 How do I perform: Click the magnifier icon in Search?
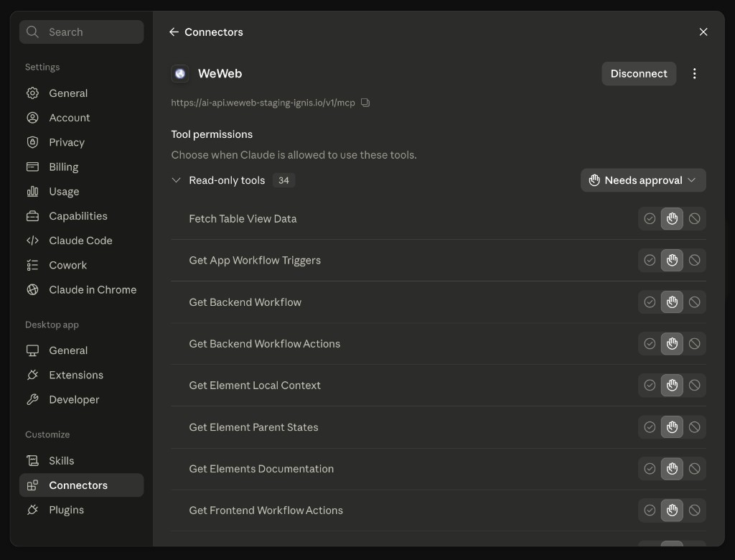tap(32, 32)
